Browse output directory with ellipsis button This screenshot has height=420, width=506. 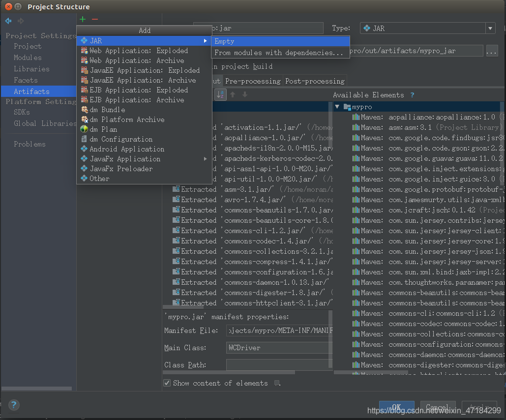[x=492, y=51]
